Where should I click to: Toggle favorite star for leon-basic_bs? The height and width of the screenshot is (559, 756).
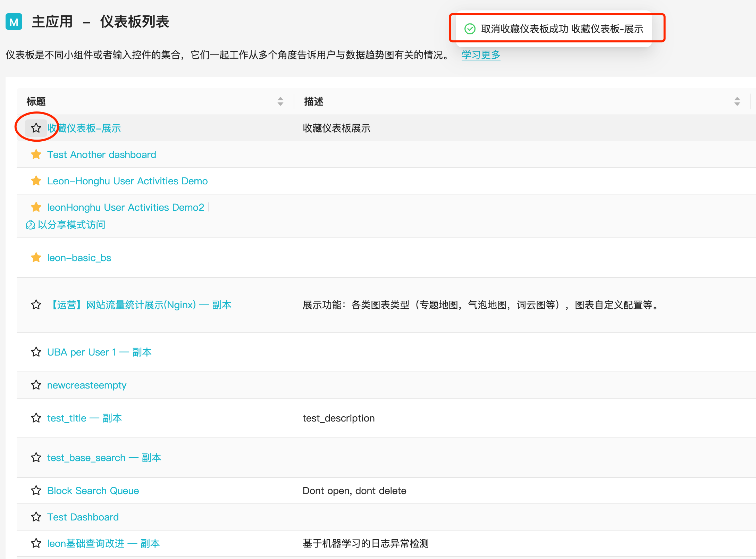tap(36, 257)
